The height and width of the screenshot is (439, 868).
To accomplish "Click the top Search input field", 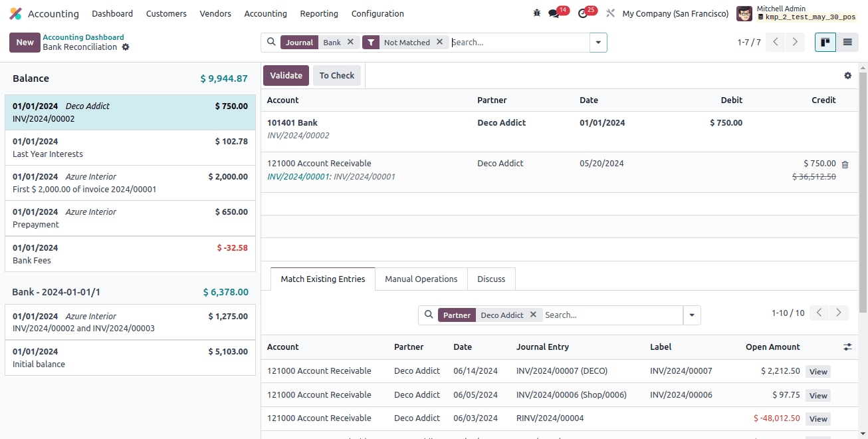I will (x=518, y=43).
